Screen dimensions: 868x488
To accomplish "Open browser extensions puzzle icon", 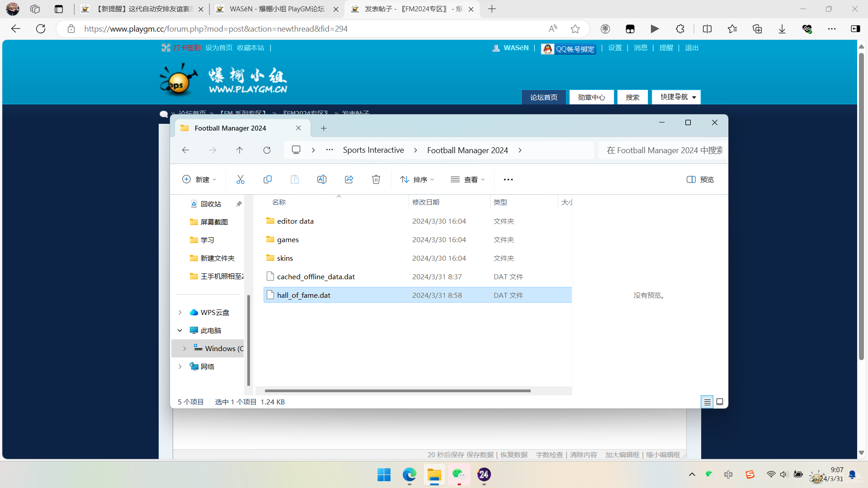I will [x=680, y=29].
